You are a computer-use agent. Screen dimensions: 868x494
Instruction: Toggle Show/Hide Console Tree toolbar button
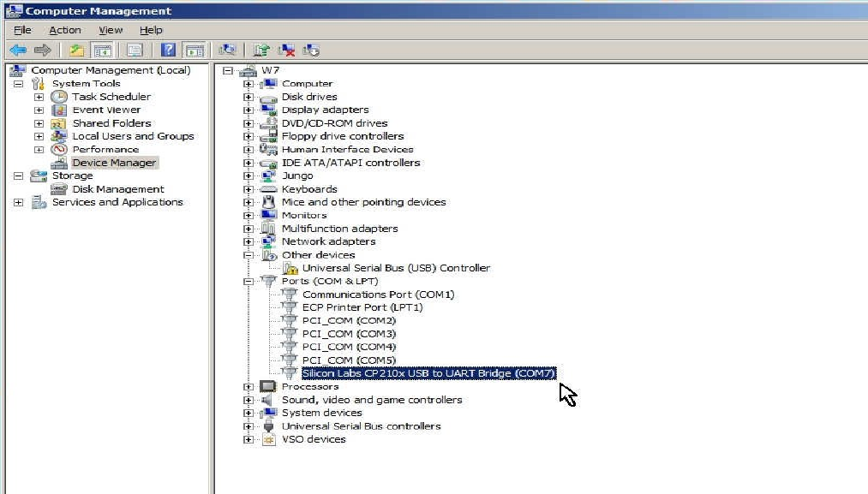[103, 51]
